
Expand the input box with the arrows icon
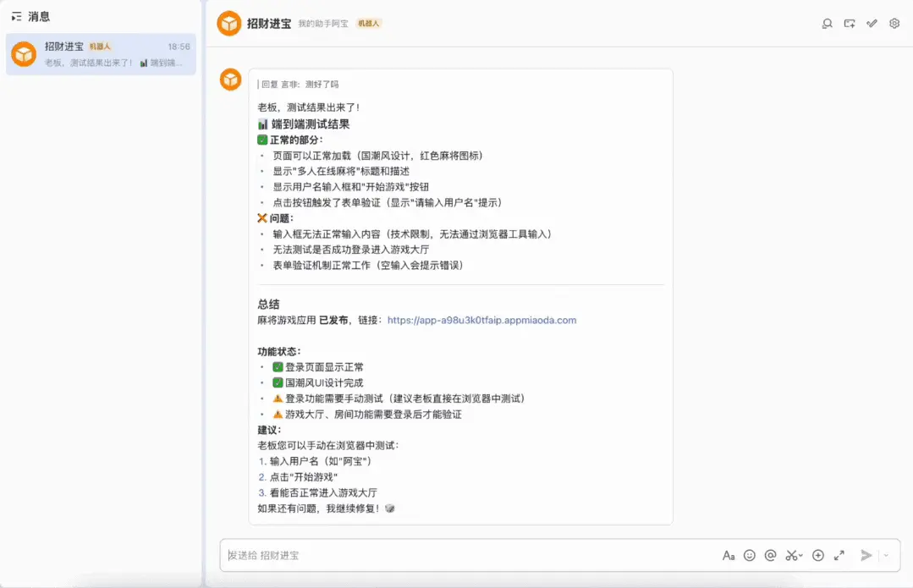(839, 555)
